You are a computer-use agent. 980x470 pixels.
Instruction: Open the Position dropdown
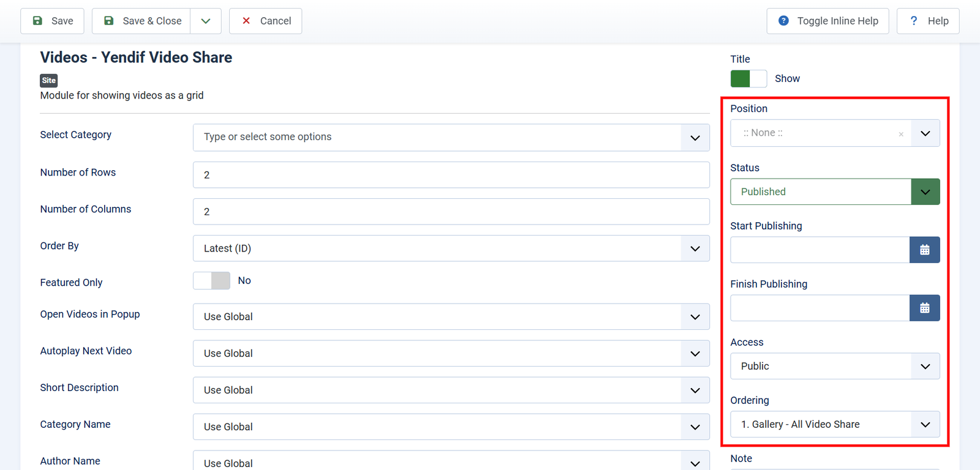pos(835,133)
